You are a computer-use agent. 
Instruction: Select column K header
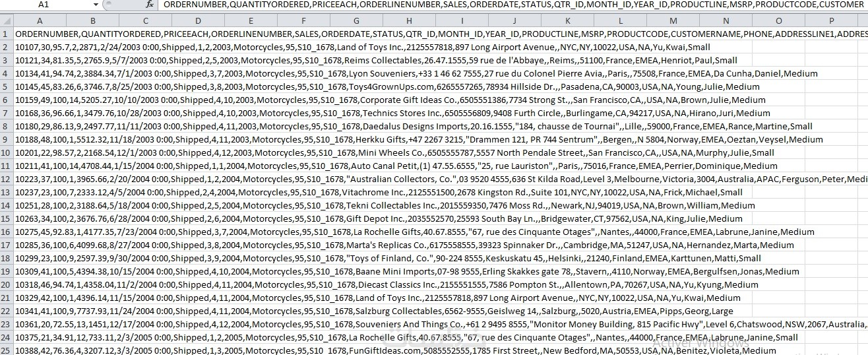click(x=567, y=20)
